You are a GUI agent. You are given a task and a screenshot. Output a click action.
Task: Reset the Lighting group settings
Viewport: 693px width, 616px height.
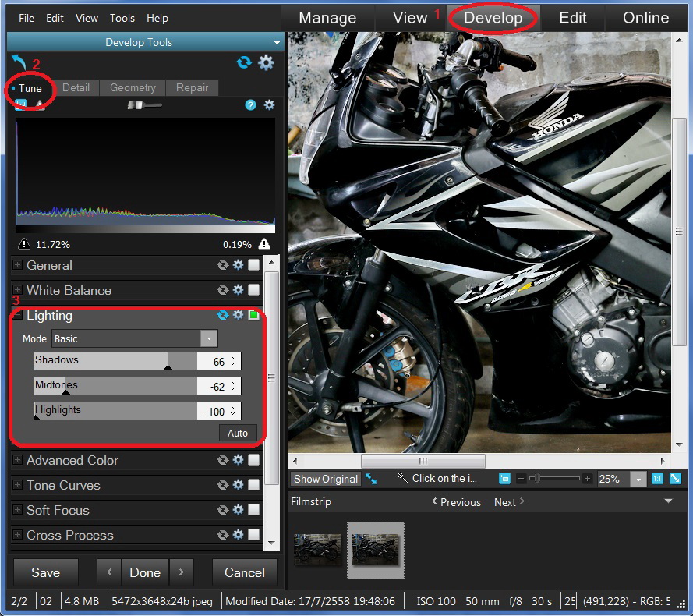[x=223, y=316]
